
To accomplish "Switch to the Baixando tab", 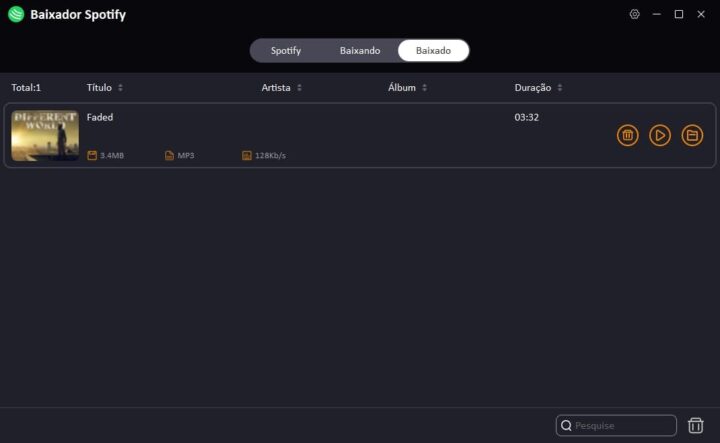I will click(360, 50).
